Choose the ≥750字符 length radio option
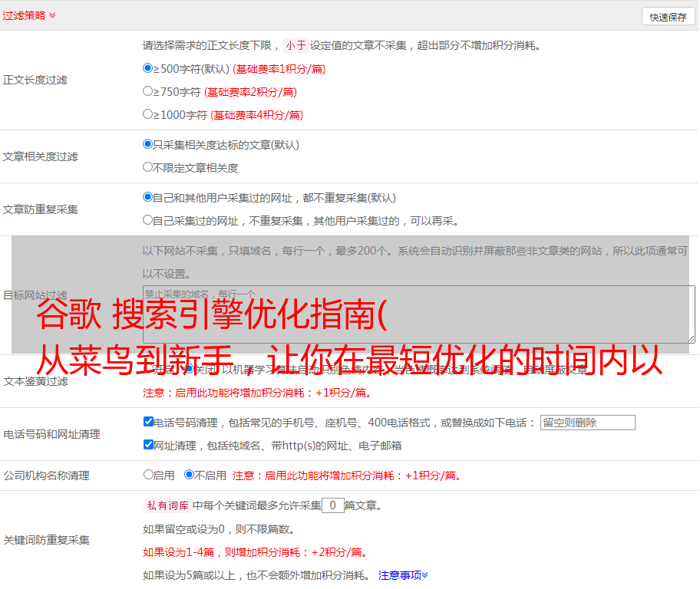 (x=148, y=91)
